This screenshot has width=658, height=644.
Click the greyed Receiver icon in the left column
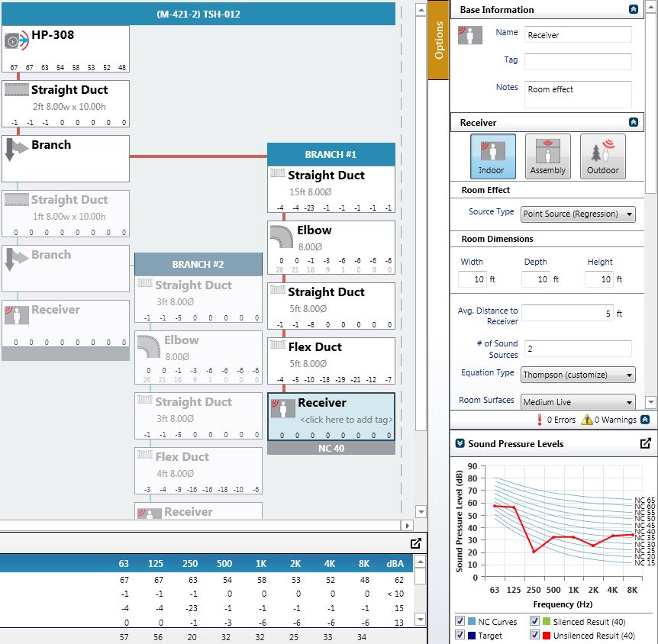click(17, 315)
